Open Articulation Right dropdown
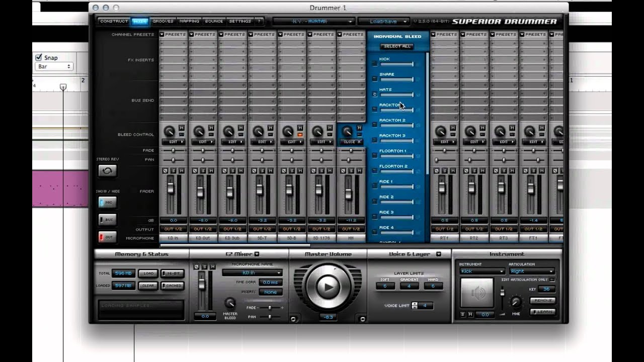644x362 pixels. [x=532, y=271]
